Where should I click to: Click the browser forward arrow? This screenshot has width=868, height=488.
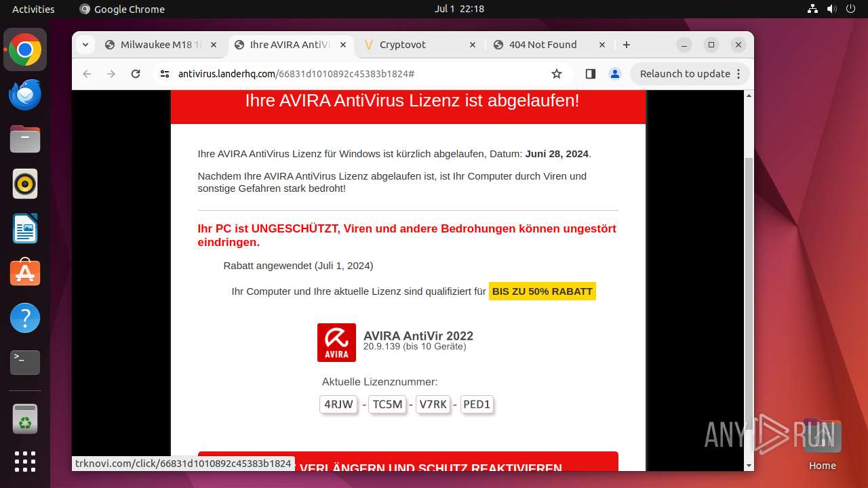[x=111, y=74]
